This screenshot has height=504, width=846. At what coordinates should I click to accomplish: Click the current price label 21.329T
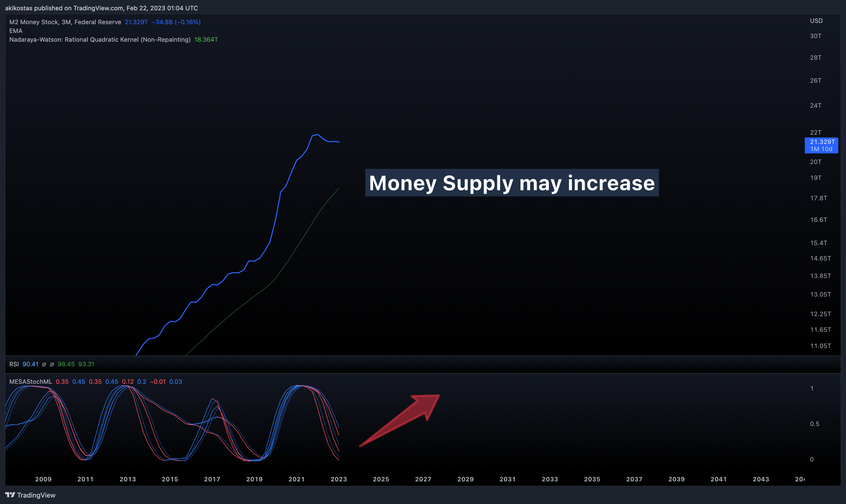821,145
